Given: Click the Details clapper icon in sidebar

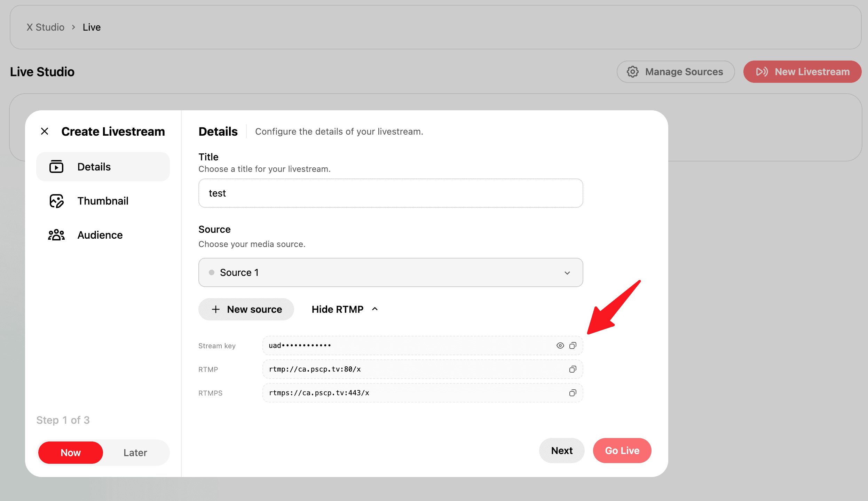Looking at the screenshot, I should point(56,167).
